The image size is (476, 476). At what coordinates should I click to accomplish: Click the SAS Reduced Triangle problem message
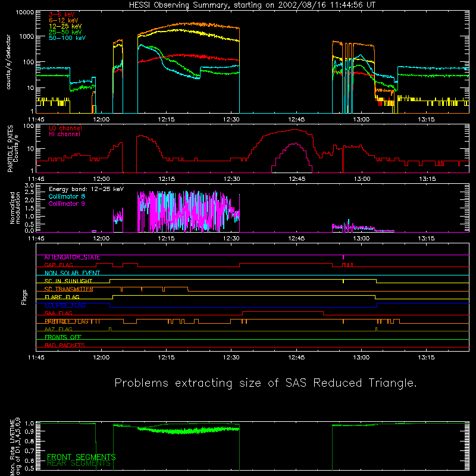(265, 383)
